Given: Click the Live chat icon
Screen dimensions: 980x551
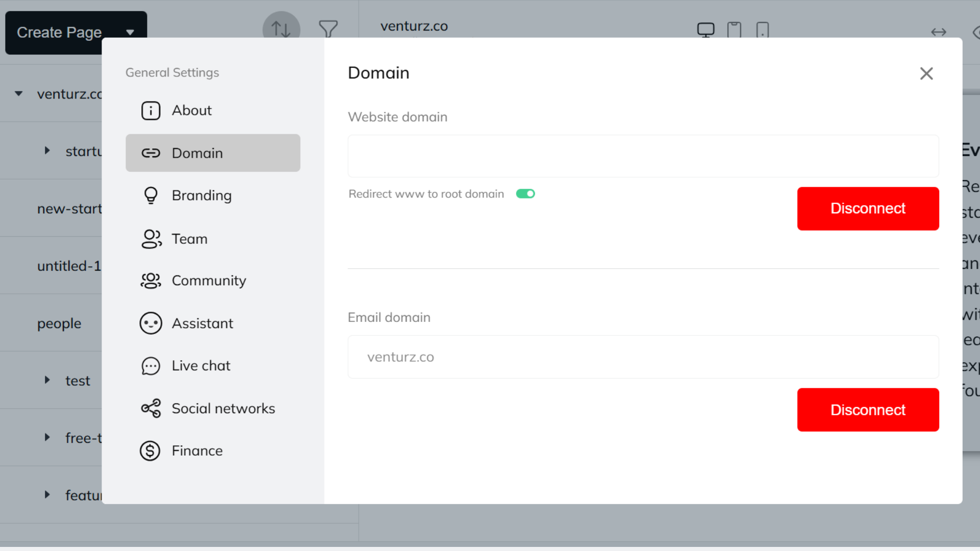Looking at the screenshot, I should [151, 365].
